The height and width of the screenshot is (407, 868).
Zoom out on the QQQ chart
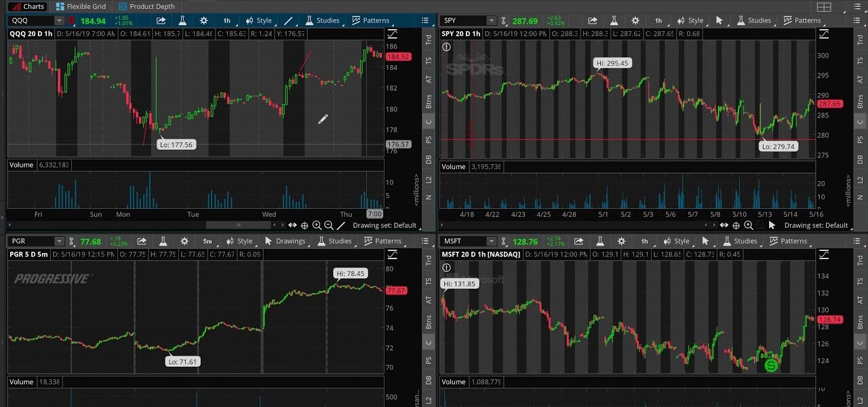click(x=329, y=225)
